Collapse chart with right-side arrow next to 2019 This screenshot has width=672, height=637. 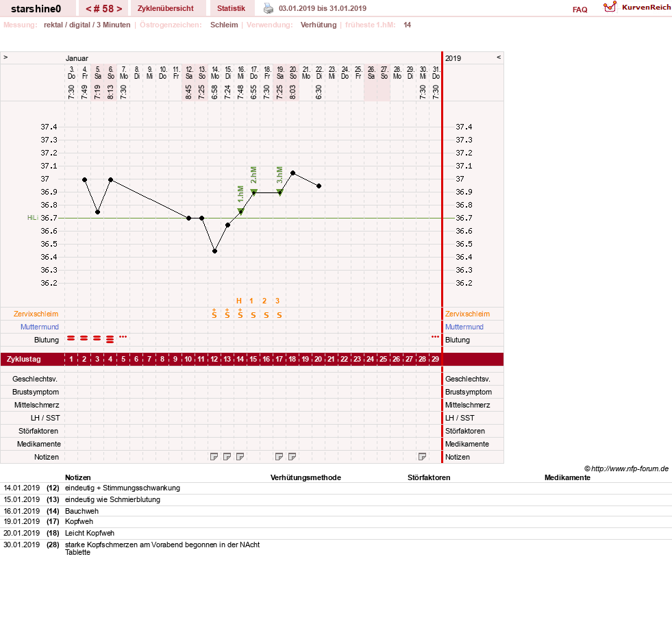pos(499,57)
